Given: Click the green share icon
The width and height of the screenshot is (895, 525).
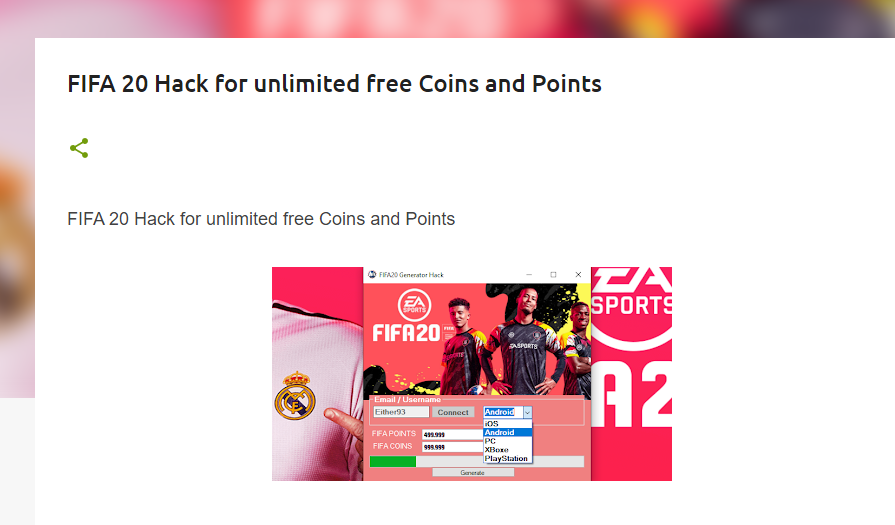Looking at the screenshot, I should click(79, 148).
